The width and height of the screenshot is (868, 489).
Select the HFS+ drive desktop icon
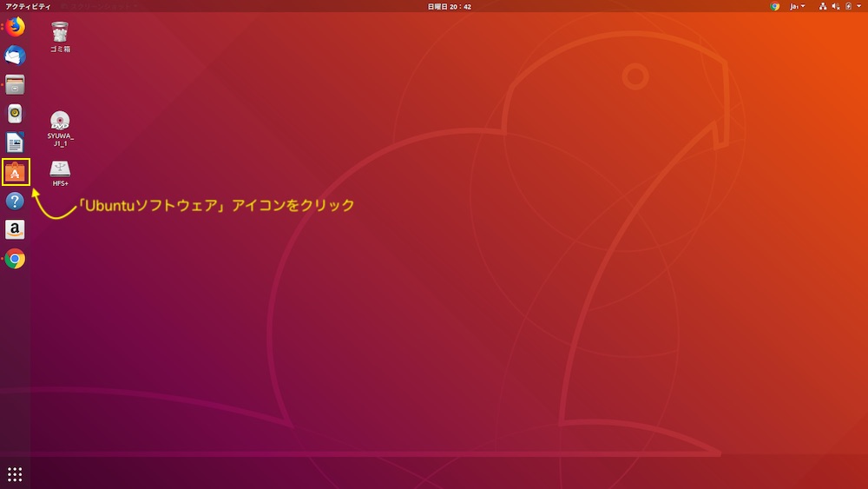(x=60, y=169)
